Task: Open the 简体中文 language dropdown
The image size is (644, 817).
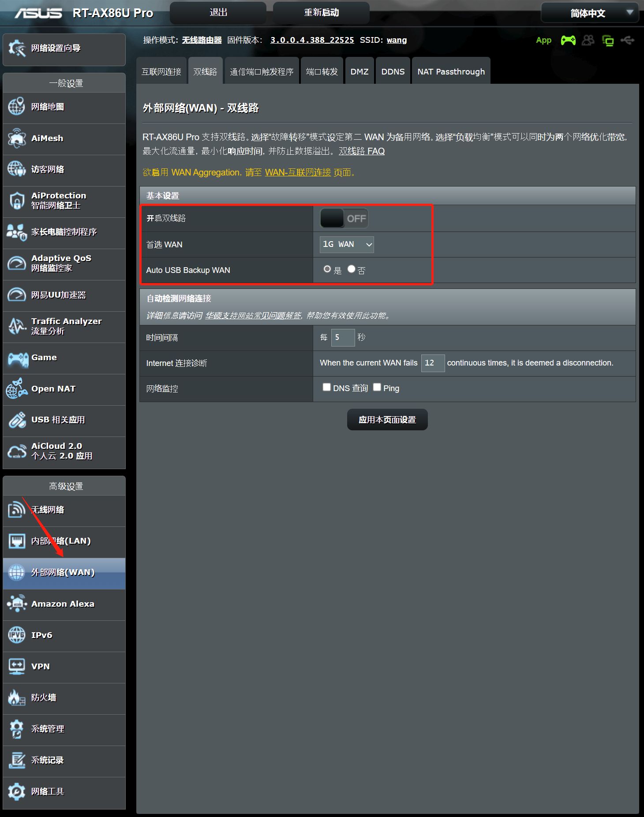Action: coord(590,13)
